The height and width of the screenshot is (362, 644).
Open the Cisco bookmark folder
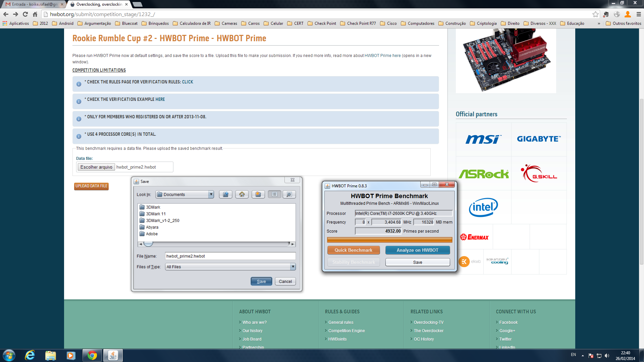388,23
